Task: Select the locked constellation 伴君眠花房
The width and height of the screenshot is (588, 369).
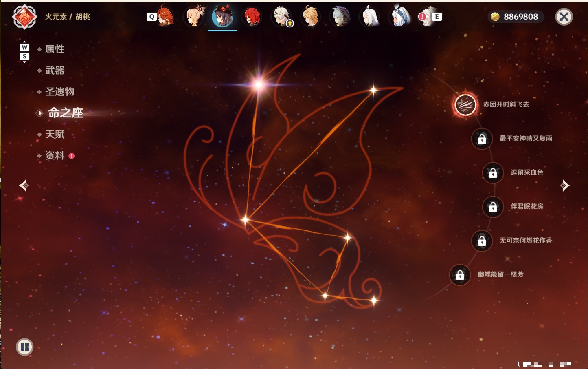Action: point(493,207)
